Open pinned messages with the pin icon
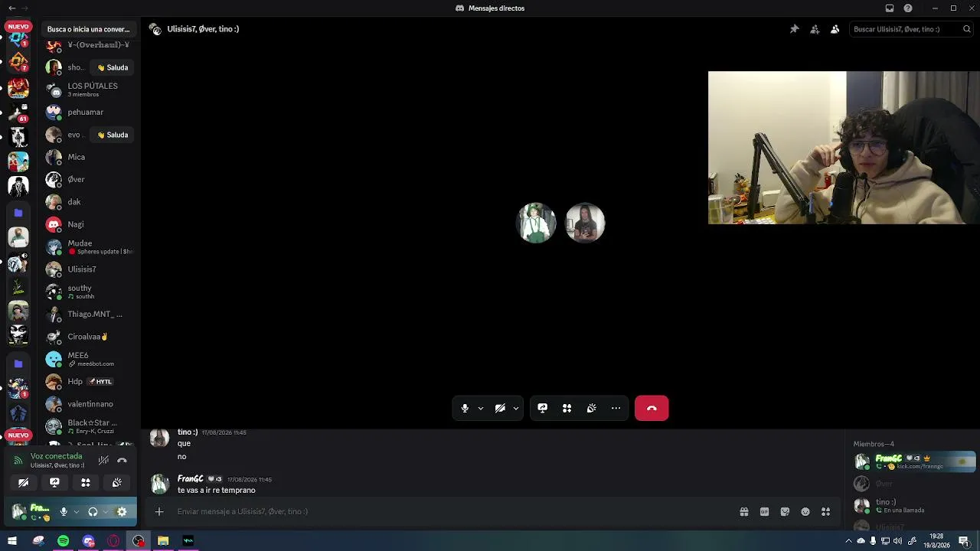Viewport: 980px width, 551px height. click(x=795, y=29)
